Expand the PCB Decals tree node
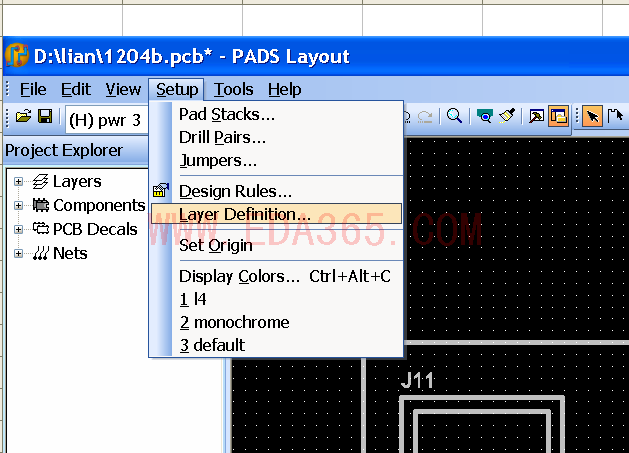This screenshot has width=629, height=453. [x=18, y=230]
